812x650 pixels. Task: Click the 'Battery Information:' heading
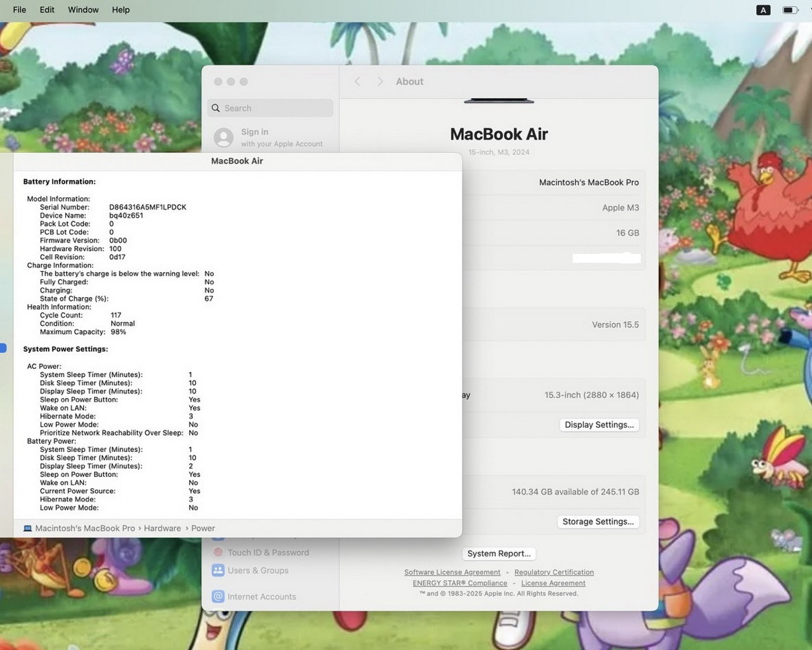(x=60, y=182)
